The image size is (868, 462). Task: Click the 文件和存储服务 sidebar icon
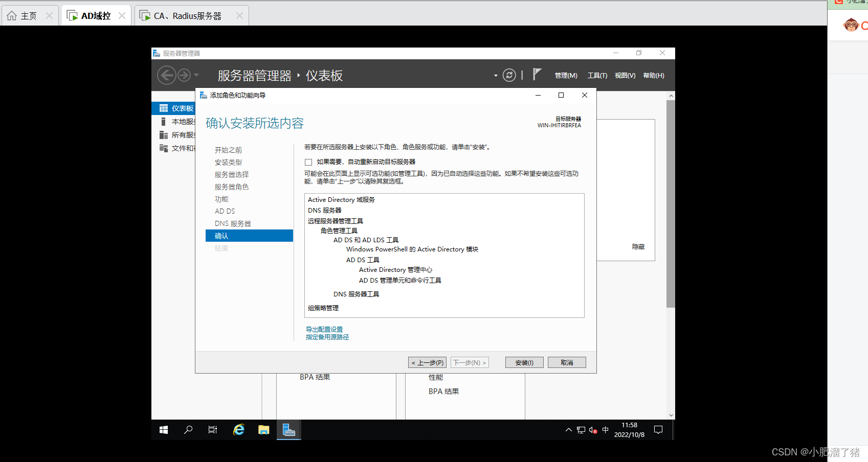[x=163, y=148]
